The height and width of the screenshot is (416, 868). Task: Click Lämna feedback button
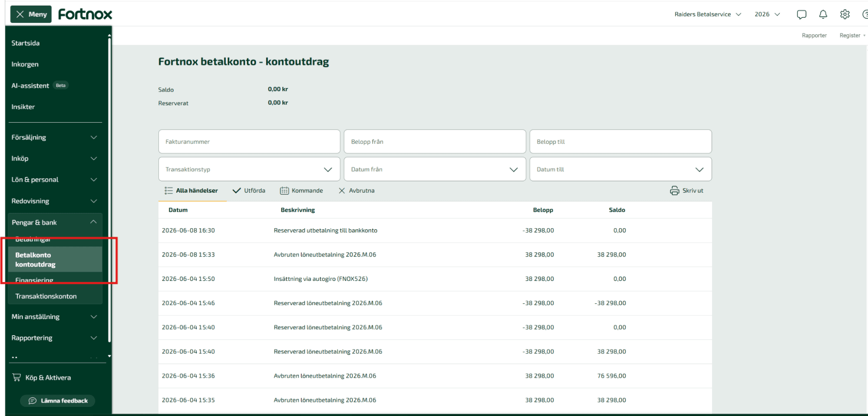58,401
